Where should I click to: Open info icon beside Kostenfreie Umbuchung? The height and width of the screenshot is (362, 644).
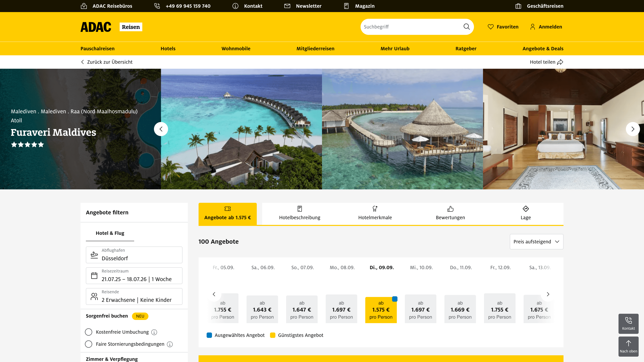tap(154, 332)
